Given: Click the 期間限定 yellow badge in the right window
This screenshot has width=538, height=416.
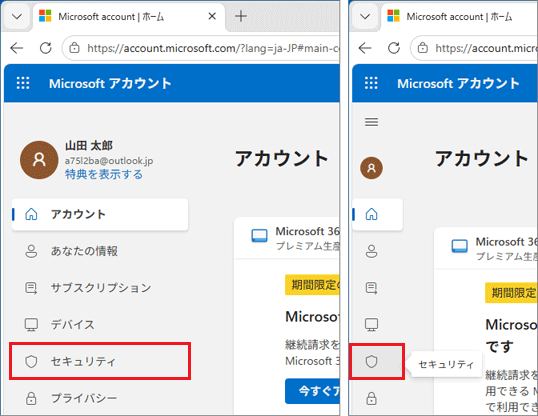Looking at the screenshot, I should [511, 293].
